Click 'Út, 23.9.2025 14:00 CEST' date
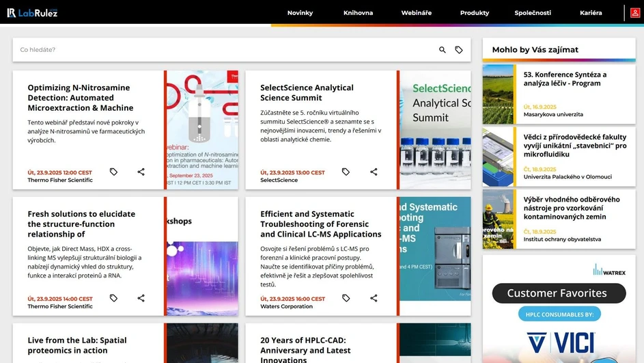 tap(60, 299)
